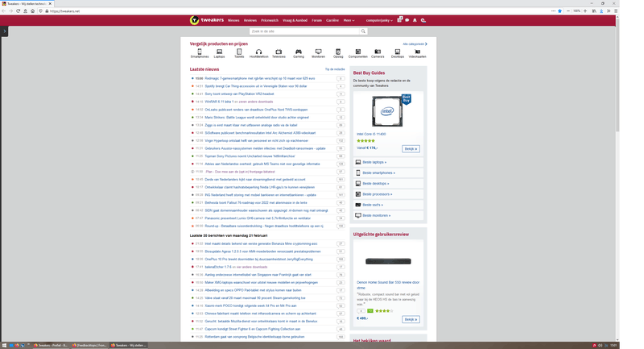Click the page vertical scrollbar

click(x=617, y=74)
